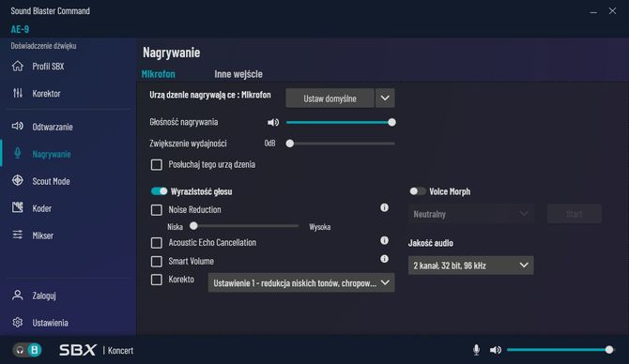Image resolution: width=629 pixels, height=364 pixels.
Task: Mute output with bottom bar speaker icon
Action: [x=496, y=350]
